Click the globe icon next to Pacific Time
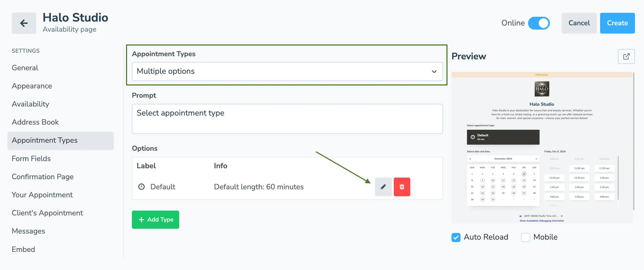644x270 pixels. pos(520,216)
